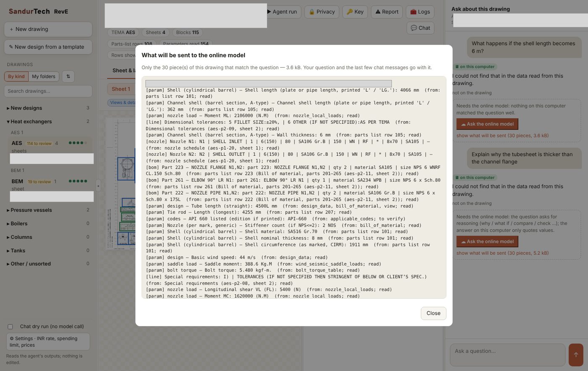Click the TEMA AES tag

[123, 32]
